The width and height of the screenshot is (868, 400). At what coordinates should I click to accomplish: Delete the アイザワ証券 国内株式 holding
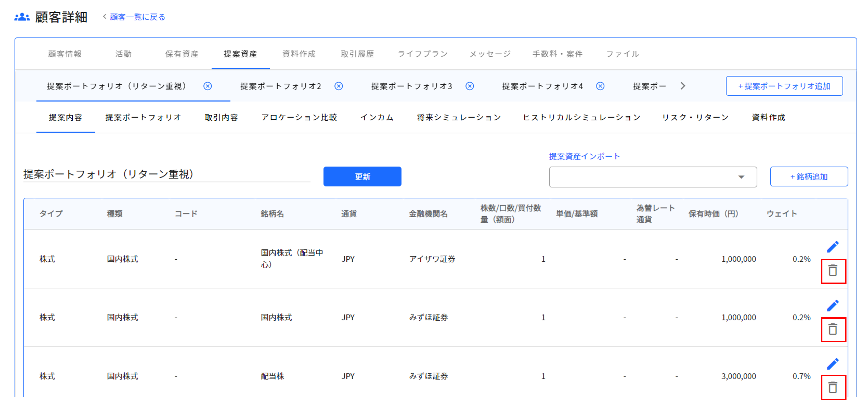coord(833,270)
